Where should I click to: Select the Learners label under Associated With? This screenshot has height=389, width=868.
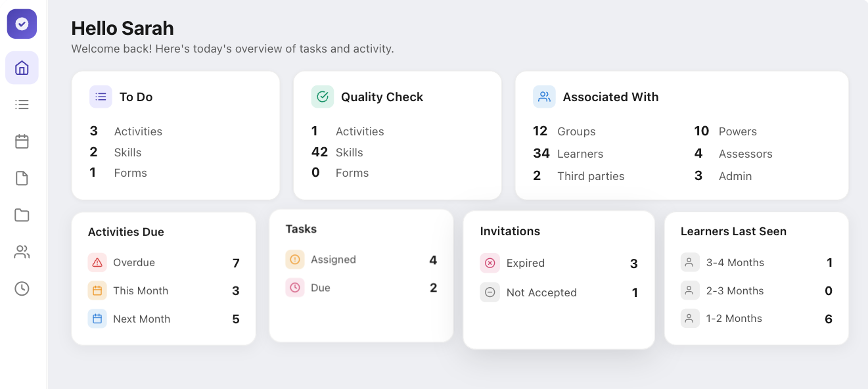(580, 154)
